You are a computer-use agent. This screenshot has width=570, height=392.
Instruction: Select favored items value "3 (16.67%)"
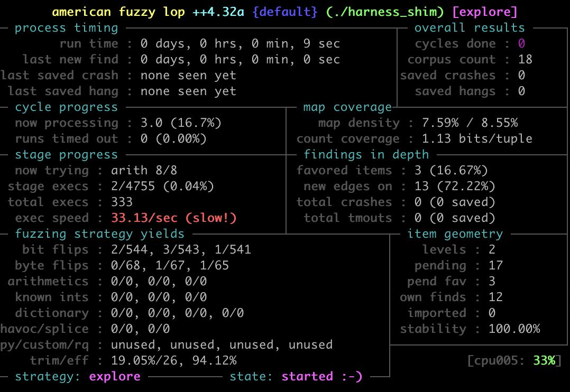(x=451, y=171)
